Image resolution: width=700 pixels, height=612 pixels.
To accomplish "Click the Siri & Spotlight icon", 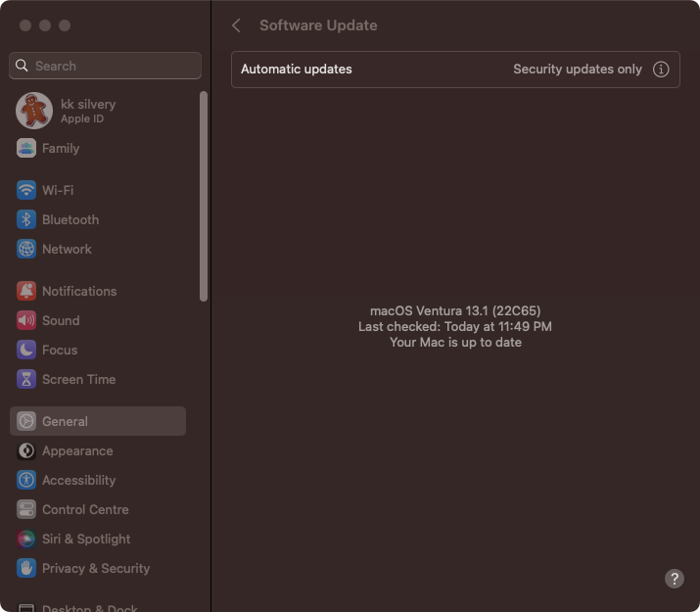I will click(x=26, y=540).
